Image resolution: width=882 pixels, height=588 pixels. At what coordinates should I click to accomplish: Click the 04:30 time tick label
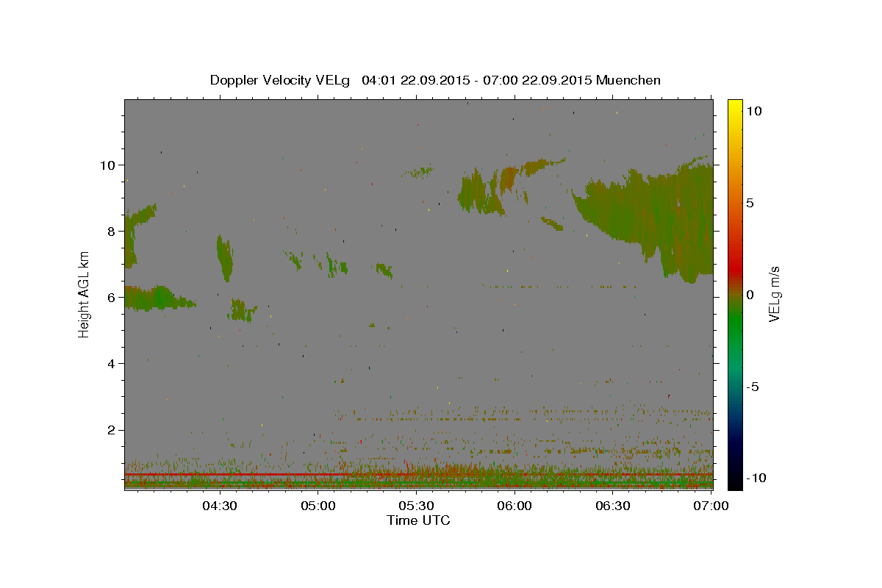coord(220,506)
